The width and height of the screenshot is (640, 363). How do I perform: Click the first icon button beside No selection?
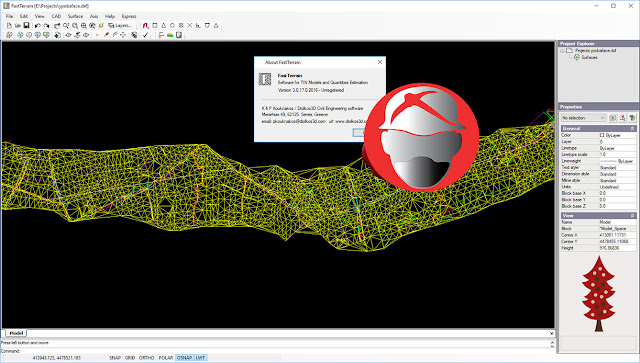pyautogui.click(x=613, y=118)
